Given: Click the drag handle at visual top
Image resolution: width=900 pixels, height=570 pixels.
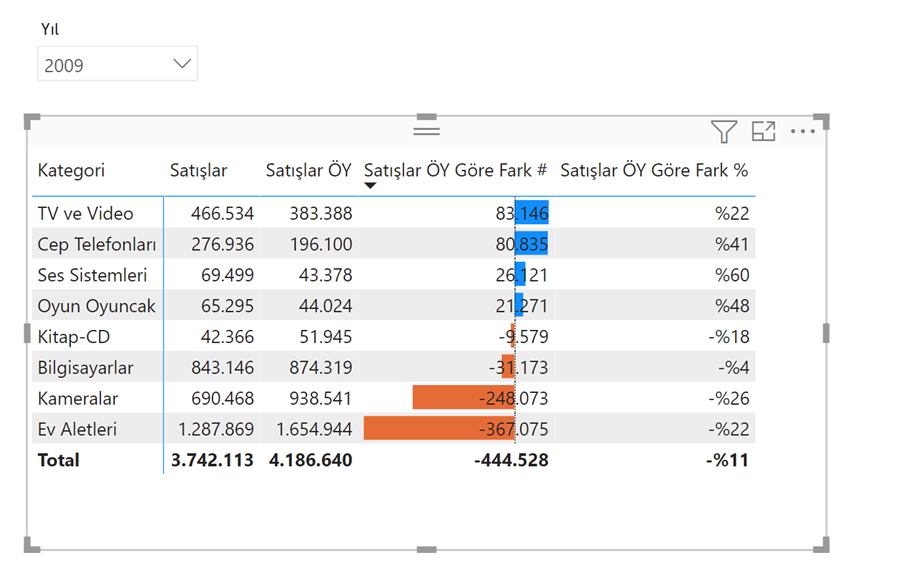Looking at the screenshot, I should pyautogui.click(x=426, y=131).
